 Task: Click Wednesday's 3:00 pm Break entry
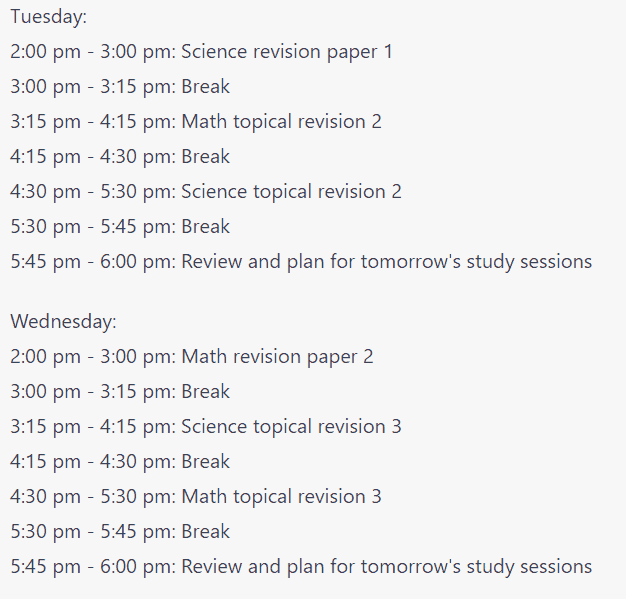(x=120, y=392)
